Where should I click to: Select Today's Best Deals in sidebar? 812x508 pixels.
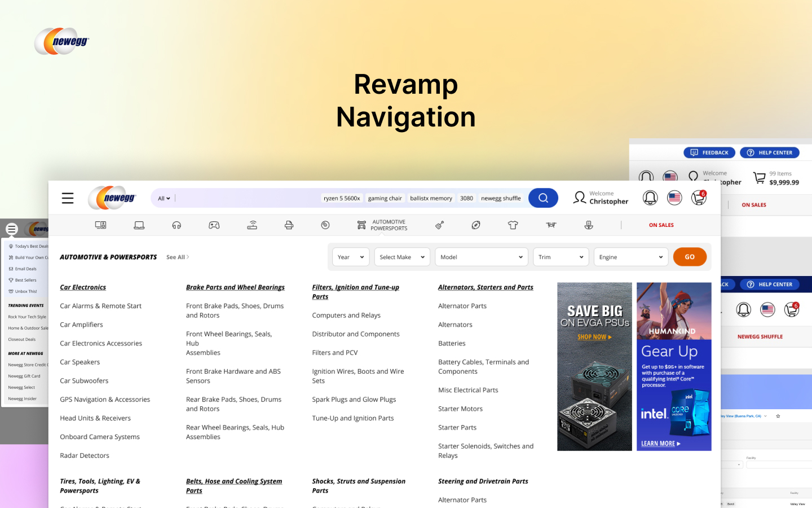pos(28,246)
